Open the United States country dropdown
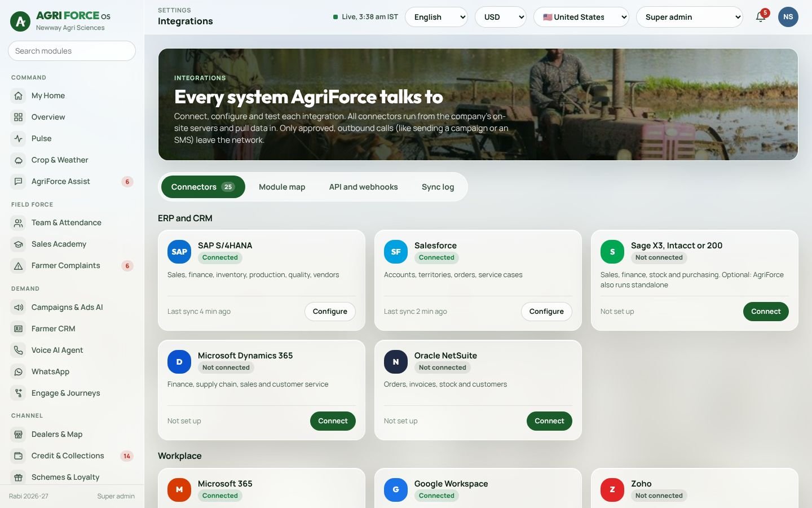 (x=581, y=17)
